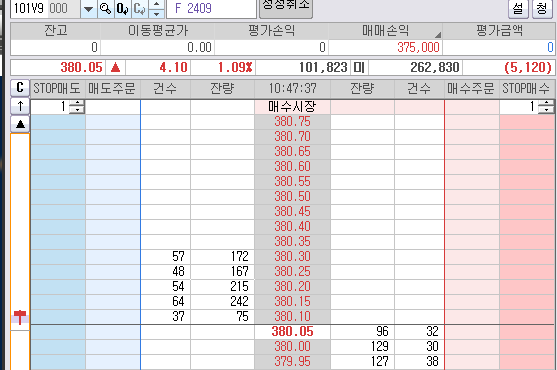Click the '매매손익' header
Image resolution: width=557 pixels, height=370 pixels.
tap(385, 31)
